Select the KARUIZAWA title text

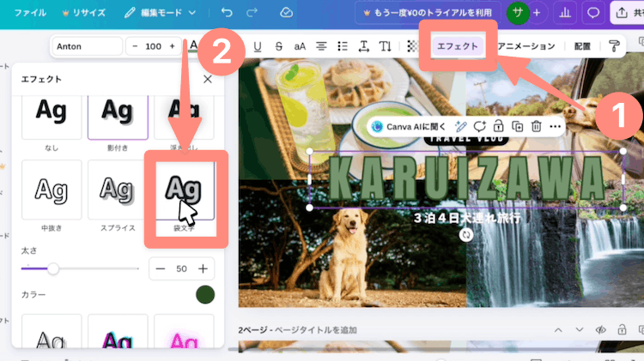coord(467,179)
